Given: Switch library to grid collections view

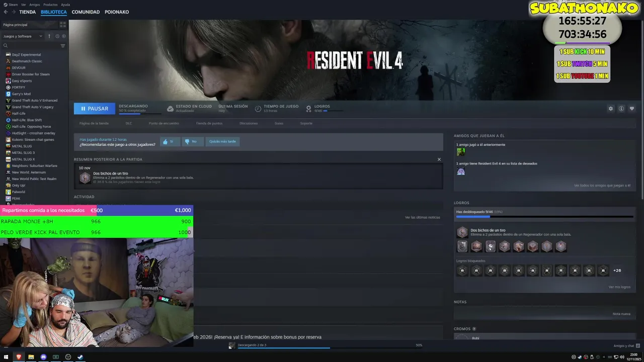Looking at the screenshot, I should pyautogui.click(x=63, y=24).
